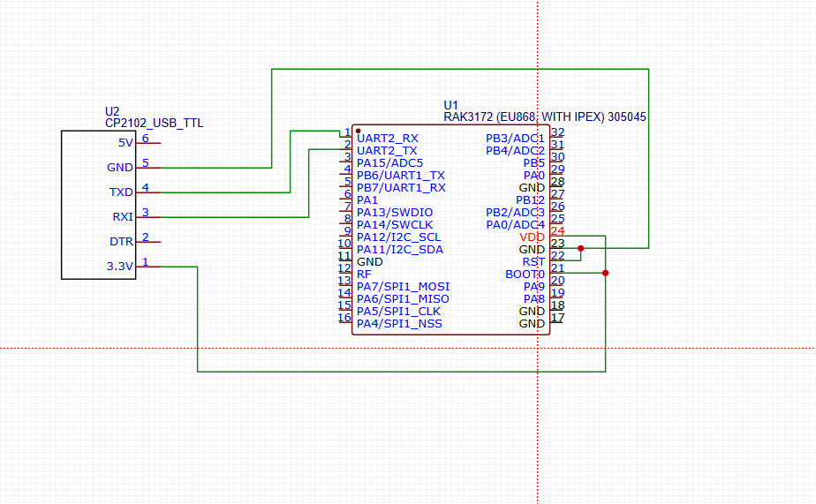The height and width of the screenshot is (504, 816).
Task: Click the UART2_TX pin label
Action: pyautogui.click(x=386, y=151)
